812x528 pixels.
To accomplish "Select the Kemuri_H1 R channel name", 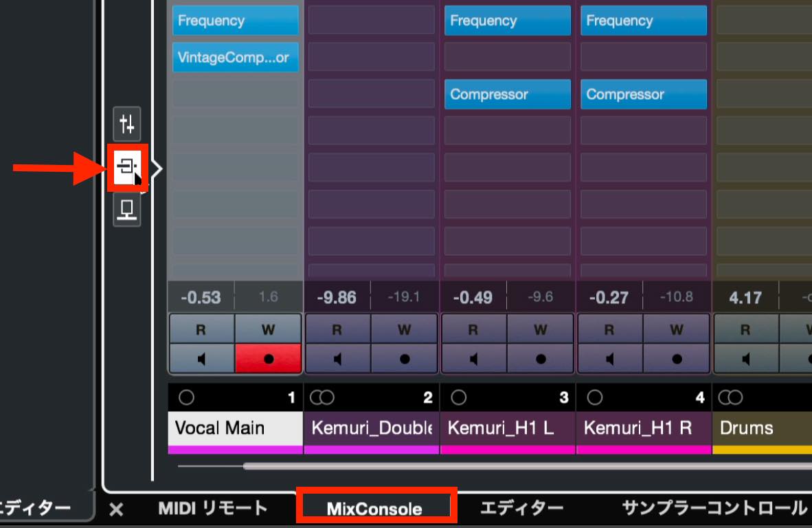I will (x=644, y=428).
